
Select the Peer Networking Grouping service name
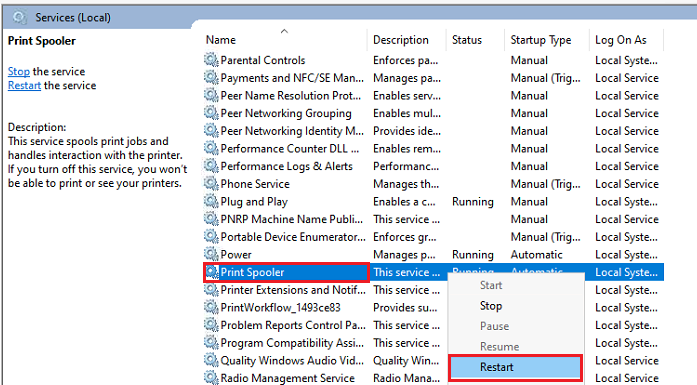pyautogui.click(x=286, y=113)
